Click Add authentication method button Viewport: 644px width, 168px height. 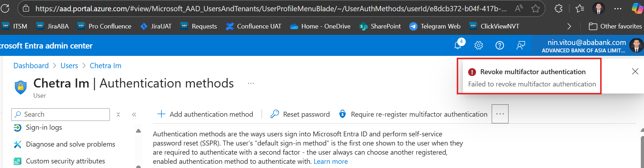[205, 114]
